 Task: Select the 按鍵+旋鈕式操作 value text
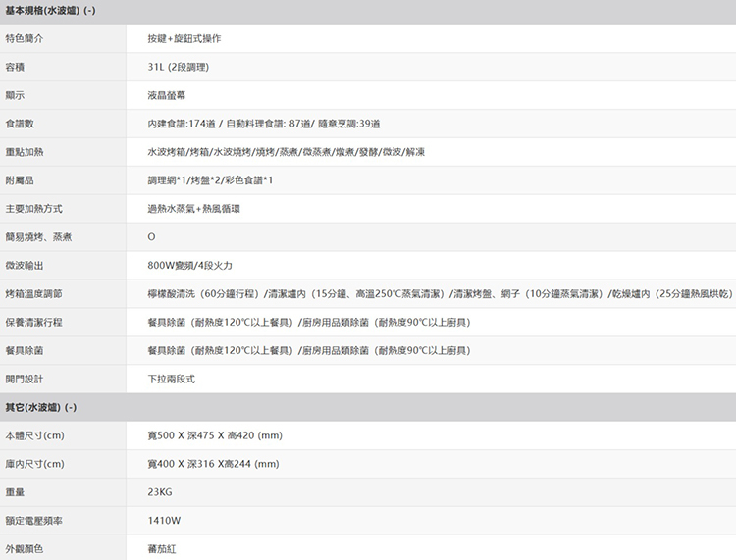pyautogui.click(x=184, y=38)
